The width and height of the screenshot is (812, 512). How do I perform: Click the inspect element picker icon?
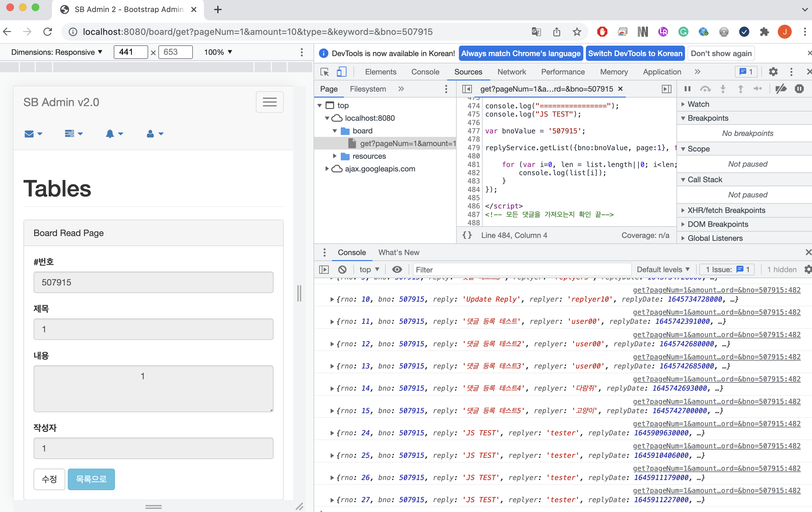pos(324,72)
